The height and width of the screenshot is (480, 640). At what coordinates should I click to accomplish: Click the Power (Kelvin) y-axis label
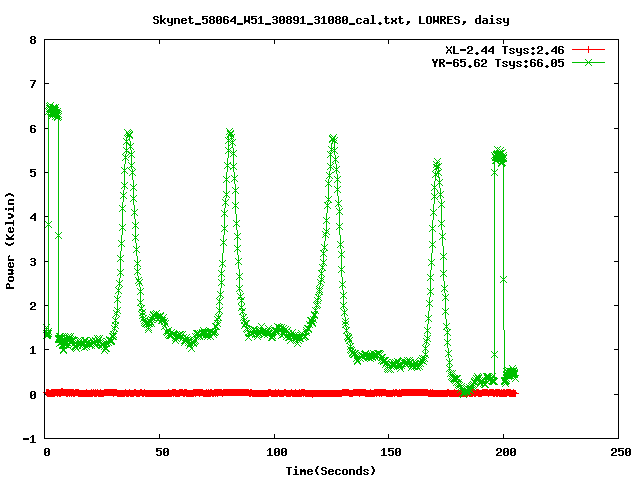10,240
